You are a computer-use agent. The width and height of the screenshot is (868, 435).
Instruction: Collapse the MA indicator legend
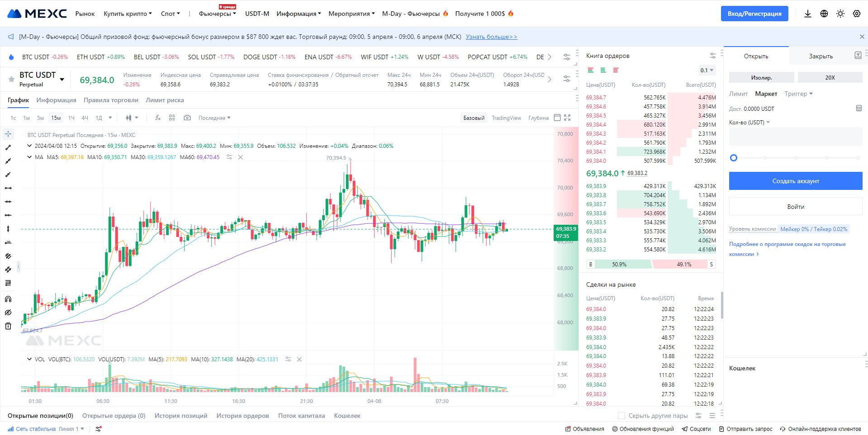coord(29,157)
